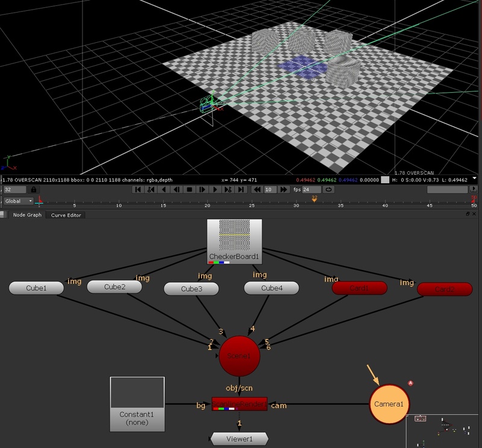Select the Node Graph tab
The height and width of the screenshot is (448, 482).
point(27,215)
